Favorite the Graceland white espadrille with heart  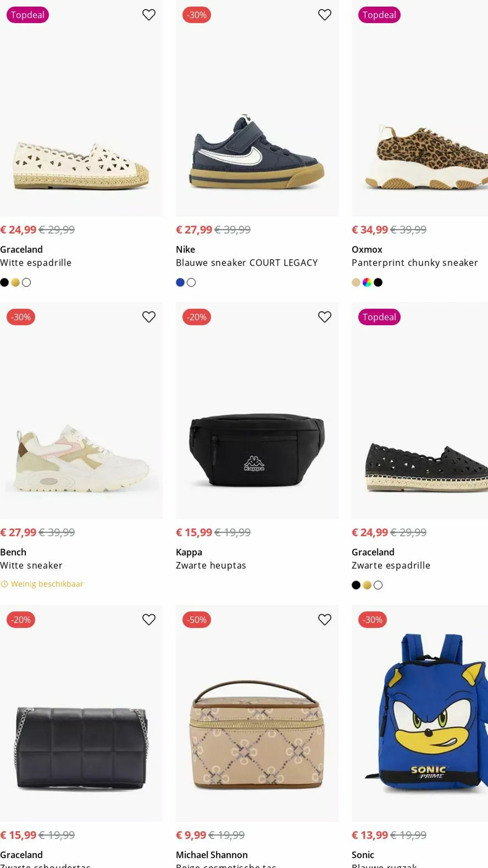pos(149,15)
